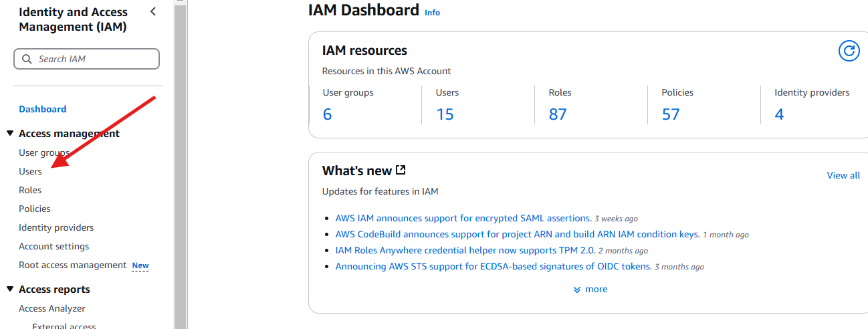This screenshot has height=329, width=868.
Task: Open the 15 users count
Action: click(x=445, y=114)
